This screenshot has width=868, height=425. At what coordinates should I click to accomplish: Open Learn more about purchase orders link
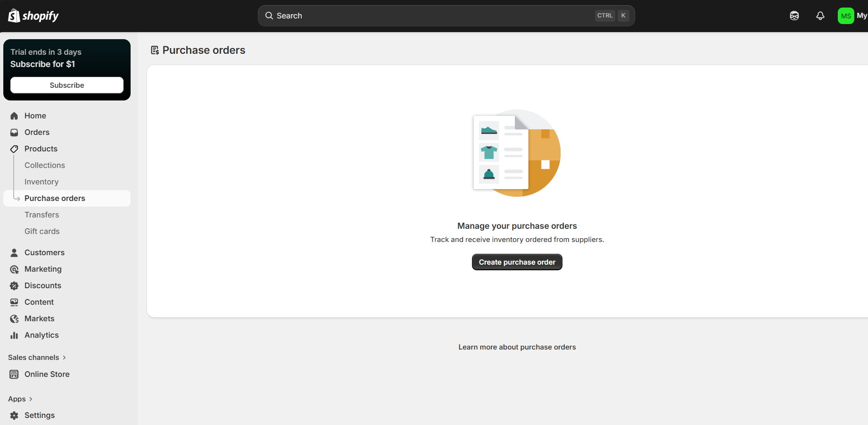pos(517,347)
